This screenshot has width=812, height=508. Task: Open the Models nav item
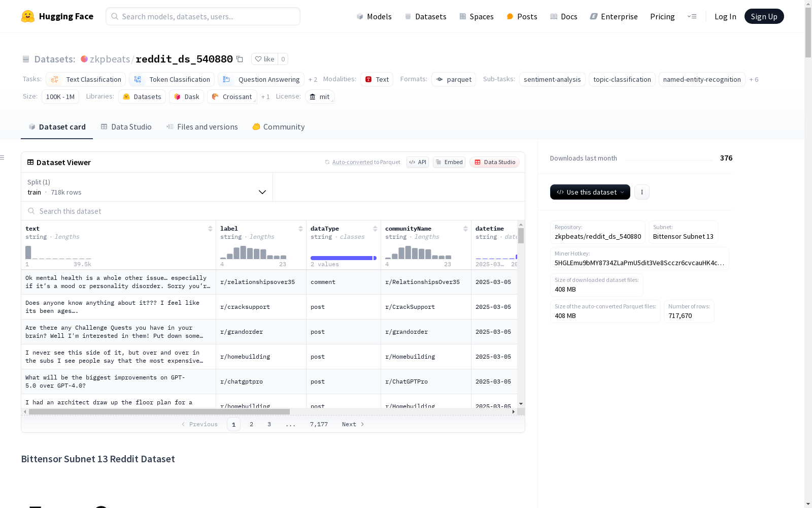pyautogui.click(x=374, y=16)
